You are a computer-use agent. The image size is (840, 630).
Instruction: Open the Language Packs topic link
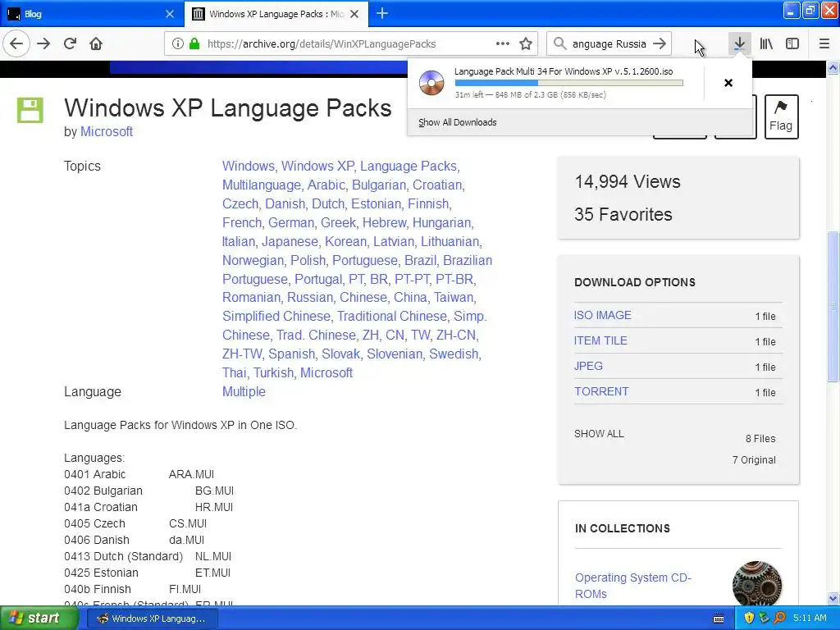tap(409, 166)
